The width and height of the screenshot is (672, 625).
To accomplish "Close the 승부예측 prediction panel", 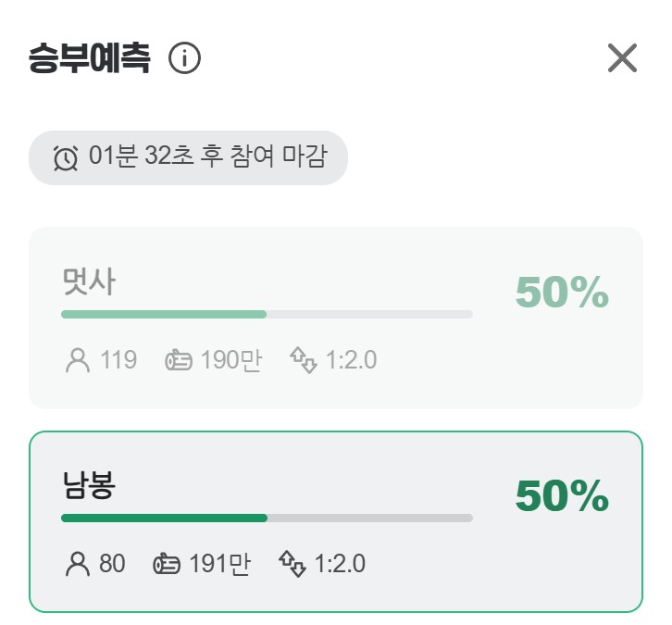I will click(x=622, y=58).
